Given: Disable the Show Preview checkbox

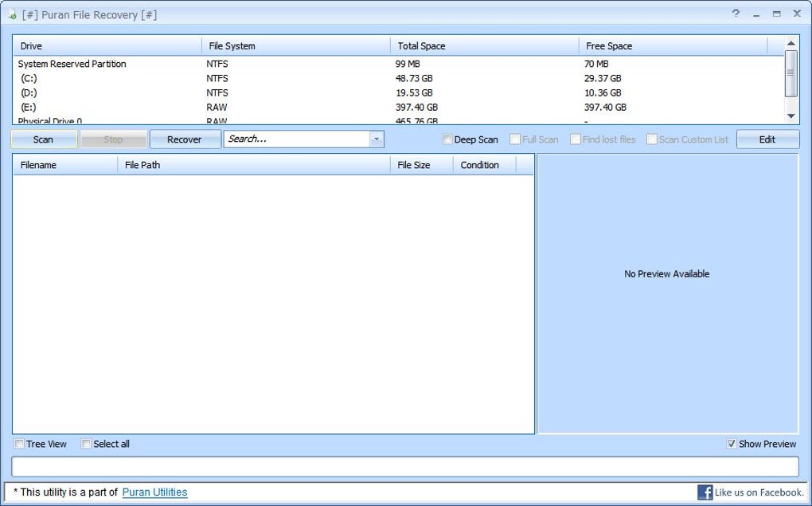Looking at the screenshot, I should pyautogui.click(x=732, y=444).
